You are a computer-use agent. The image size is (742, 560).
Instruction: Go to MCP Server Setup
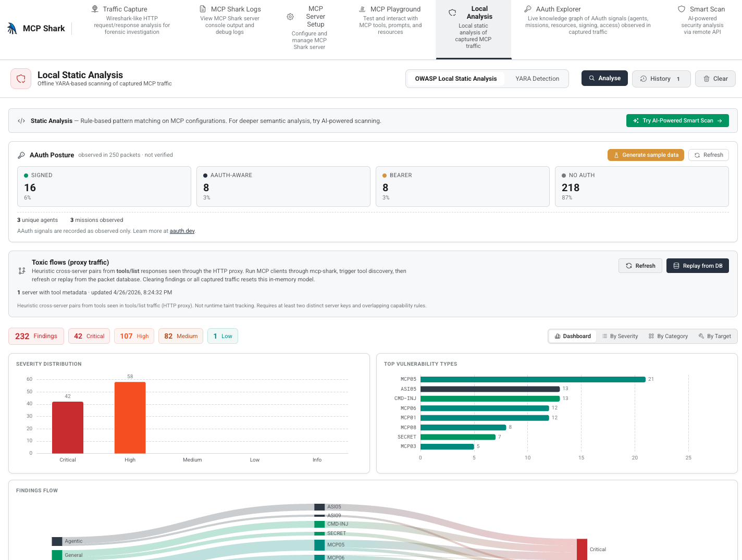(x=309, y=28)
